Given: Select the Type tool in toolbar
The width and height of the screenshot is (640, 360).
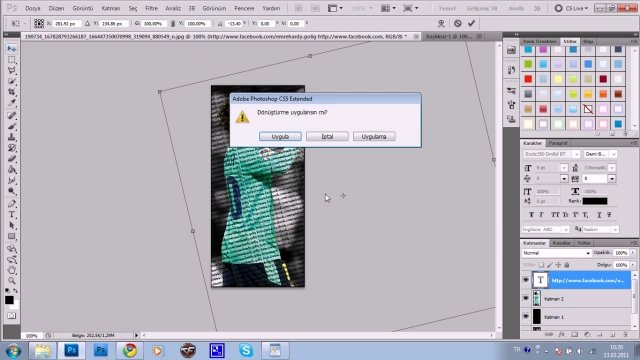Looking at the screenshot, I should click(x=11, y=214).
